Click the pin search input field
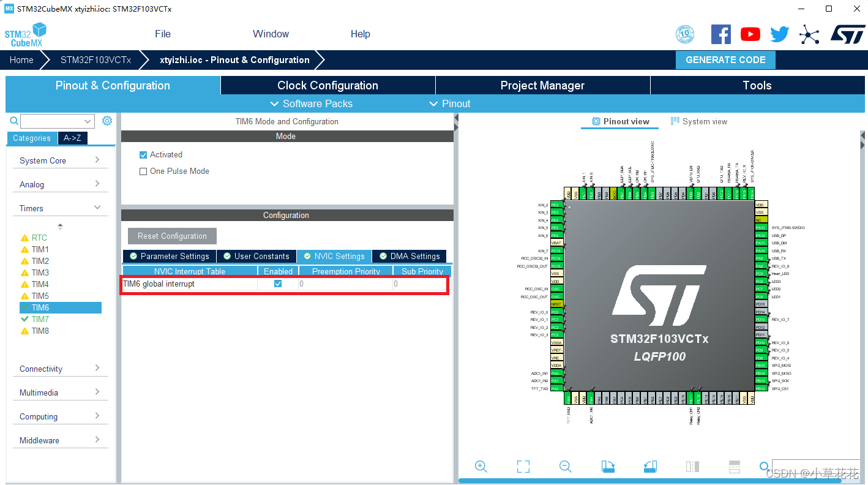The width and height of the screenshot is (868, 485). [816, 467]
